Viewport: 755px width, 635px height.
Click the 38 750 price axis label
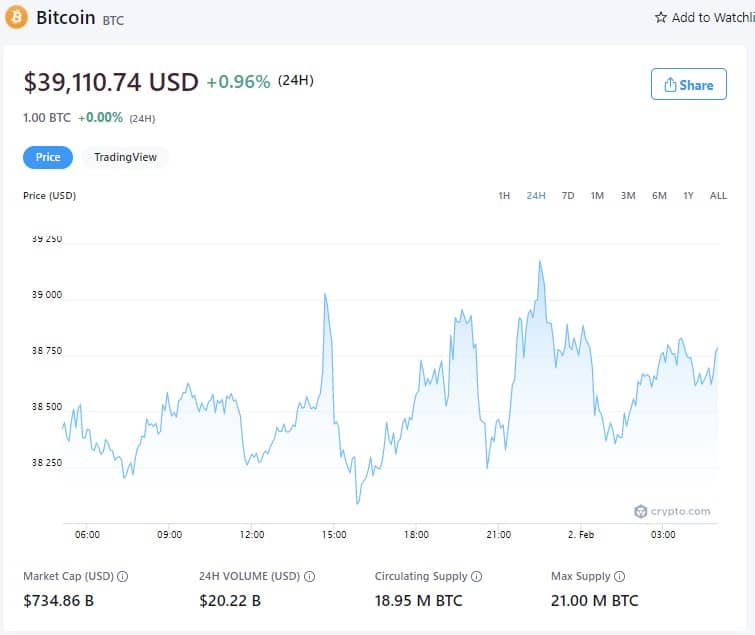coord(47,351)
